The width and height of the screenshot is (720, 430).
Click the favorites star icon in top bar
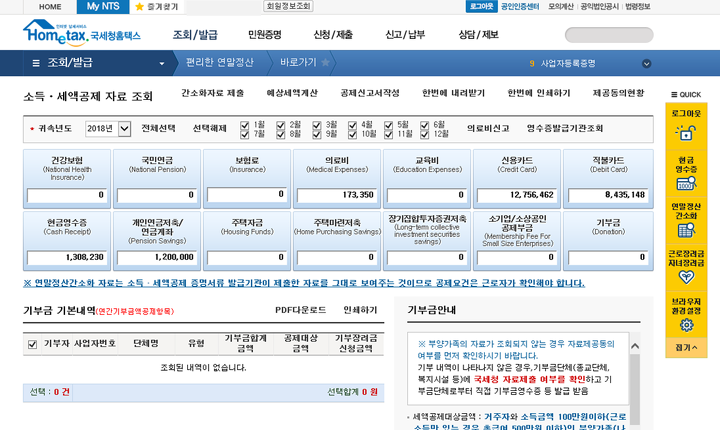click(x=140, y=6)
